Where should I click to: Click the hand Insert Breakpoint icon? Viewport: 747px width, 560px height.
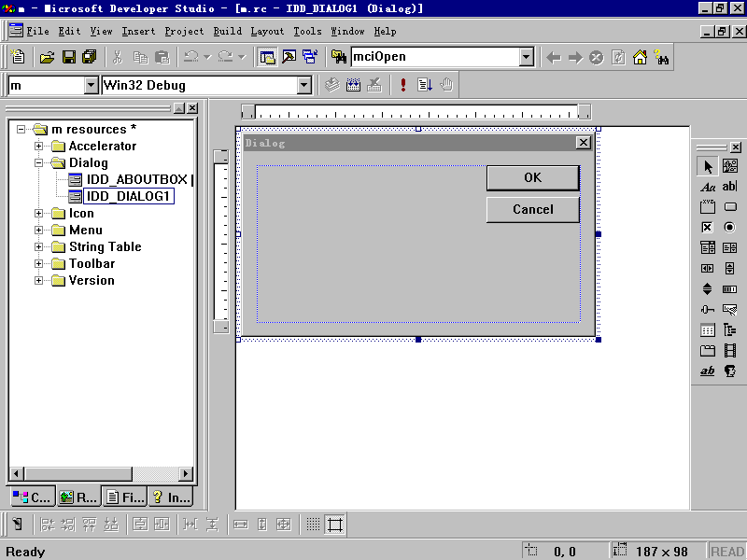pos(446,85)
